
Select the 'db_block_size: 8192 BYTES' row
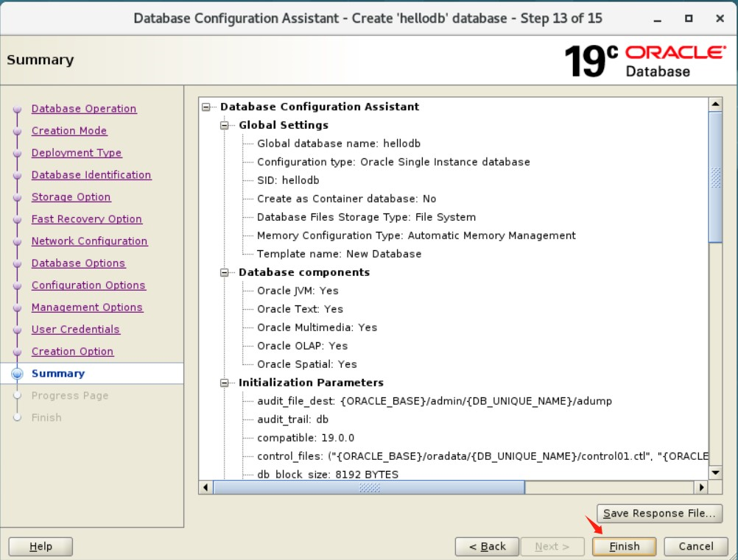(x=328, y=475)
